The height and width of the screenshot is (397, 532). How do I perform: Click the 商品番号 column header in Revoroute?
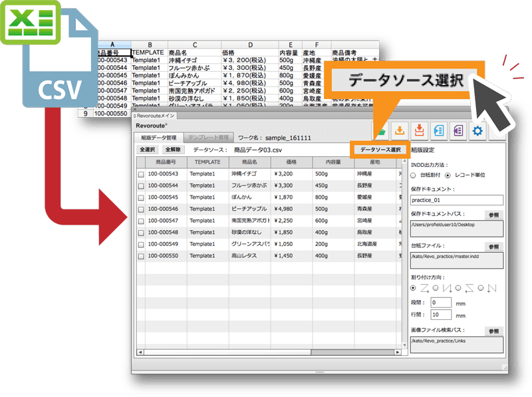coord(166,162)
